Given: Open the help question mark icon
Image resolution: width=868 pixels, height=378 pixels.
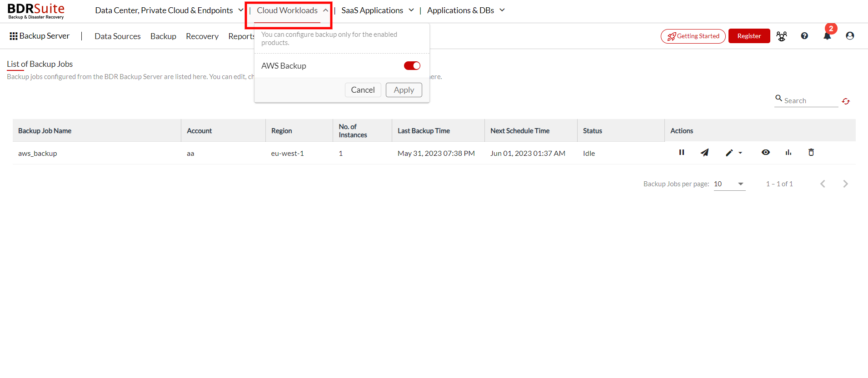Looking at the screenshot, I should 804,36.
